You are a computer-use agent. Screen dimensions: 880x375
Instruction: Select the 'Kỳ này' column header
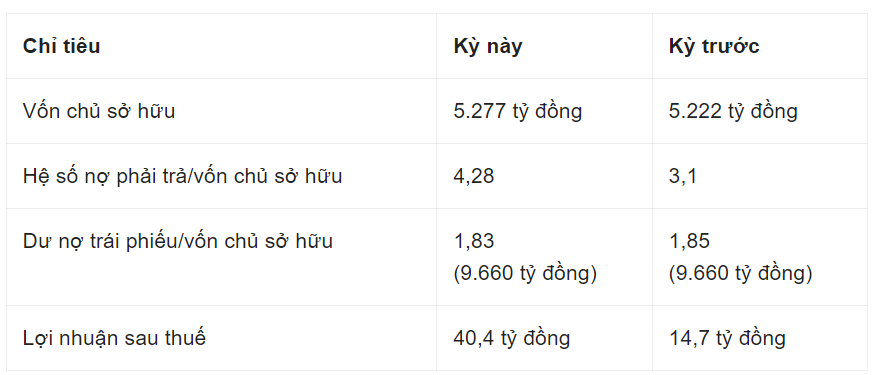pos(488,46)
